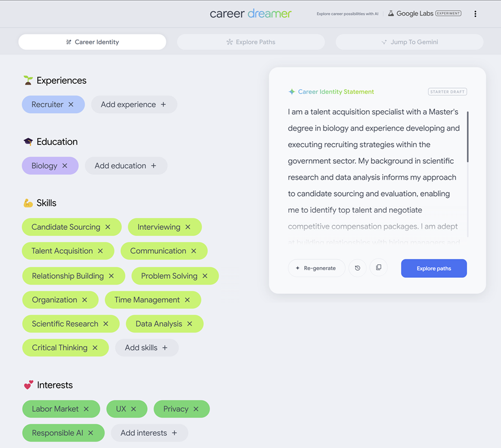Click the statement text scrollbar
501x448 pixels.
coord(468,137)
